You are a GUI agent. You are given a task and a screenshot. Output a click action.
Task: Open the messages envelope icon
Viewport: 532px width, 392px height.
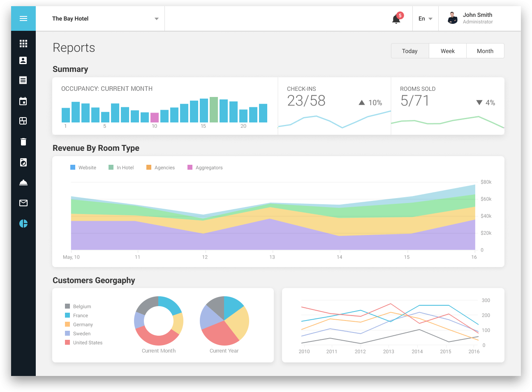click(x=23, y=203)
